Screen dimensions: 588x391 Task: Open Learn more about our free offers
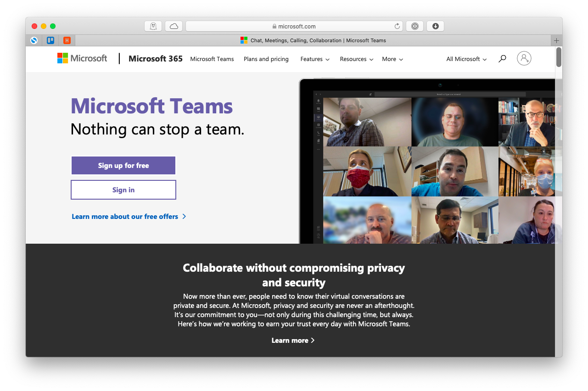tap(129, 217)
